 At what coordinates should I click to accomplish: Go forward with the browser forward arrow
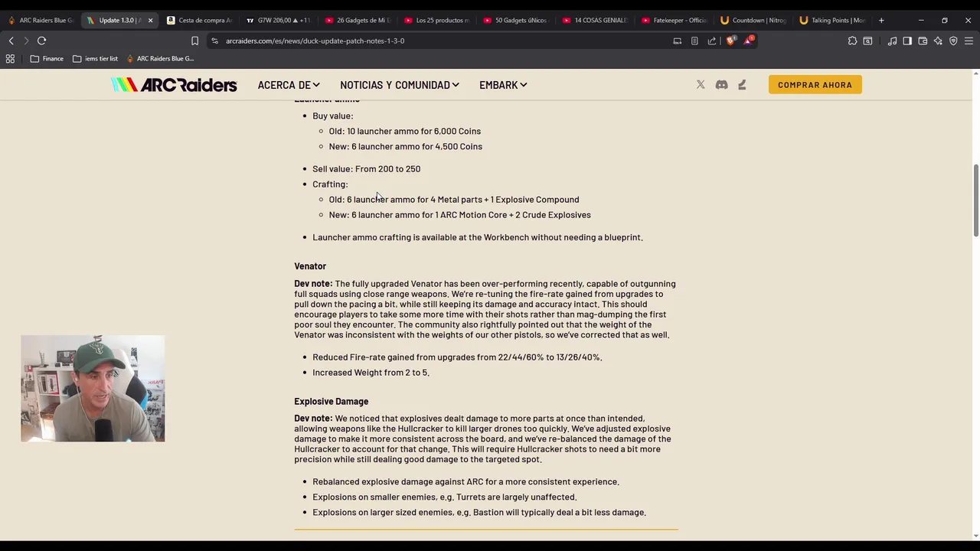(26, 41)
